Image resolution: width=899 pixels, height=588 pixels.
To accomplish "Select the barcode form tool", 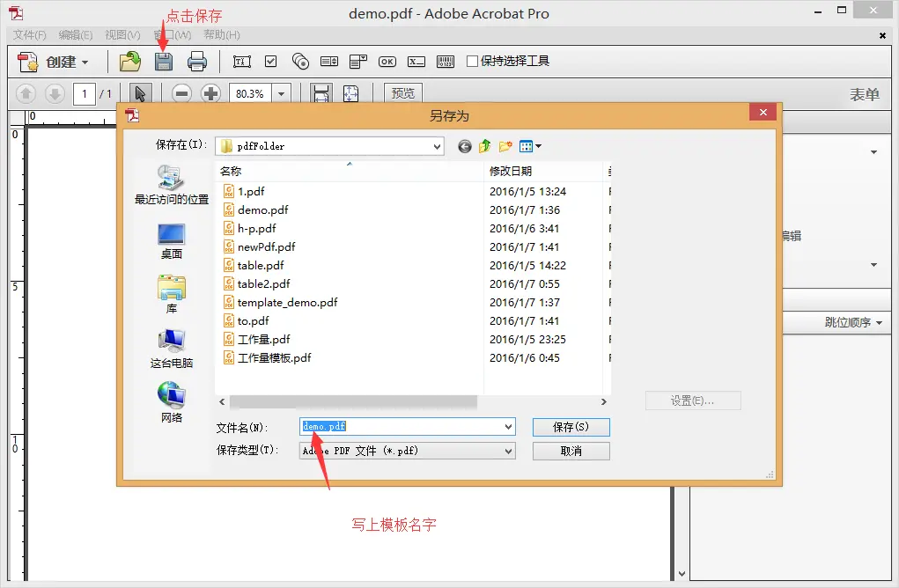I will pyautogui.click(x=446, y=62).
